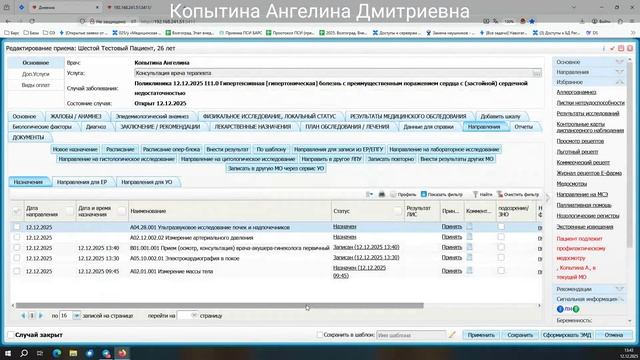Open Windows Start menu

(x=8, y=353)
